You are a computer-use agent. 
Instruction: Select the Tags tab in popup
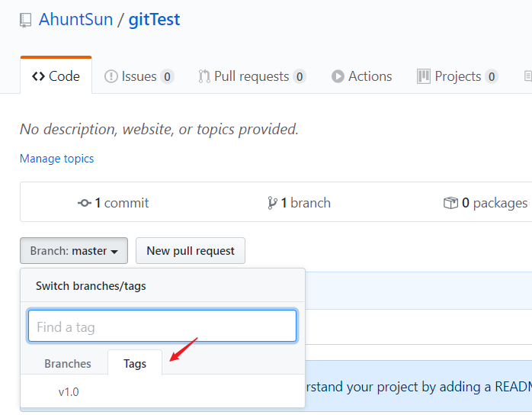pyautogui.click(x=135, y=363)
